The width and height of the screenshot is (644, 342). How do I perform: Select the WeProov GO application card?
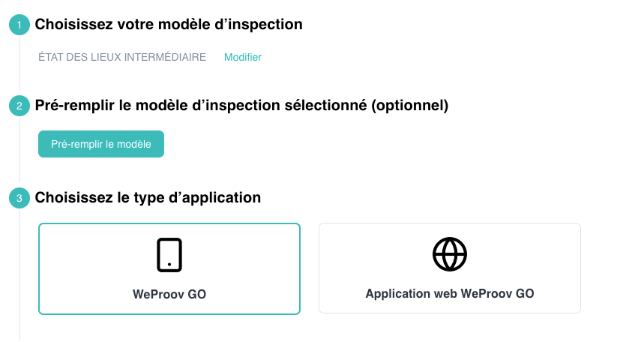point(169,268)
